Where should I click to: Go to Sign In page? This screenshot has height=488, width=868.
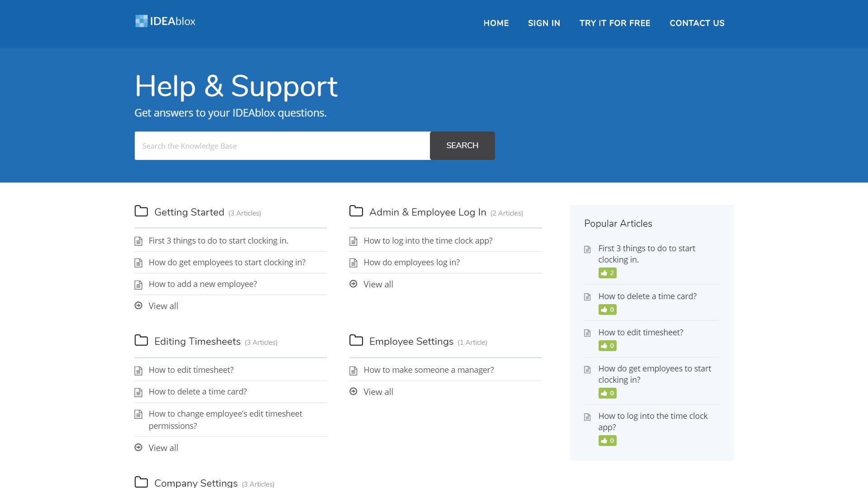(x=544, y=23)
